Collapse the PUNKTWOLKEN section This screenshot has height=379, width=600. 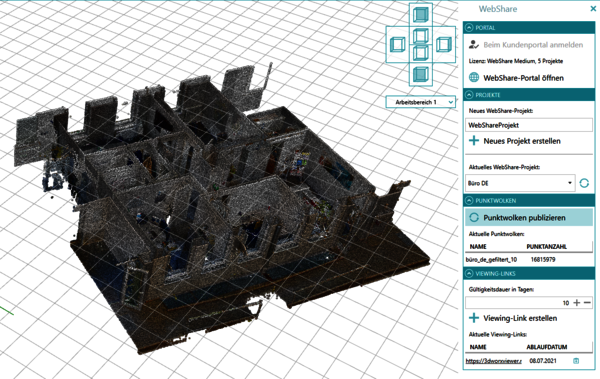click(x=469, y=200)
